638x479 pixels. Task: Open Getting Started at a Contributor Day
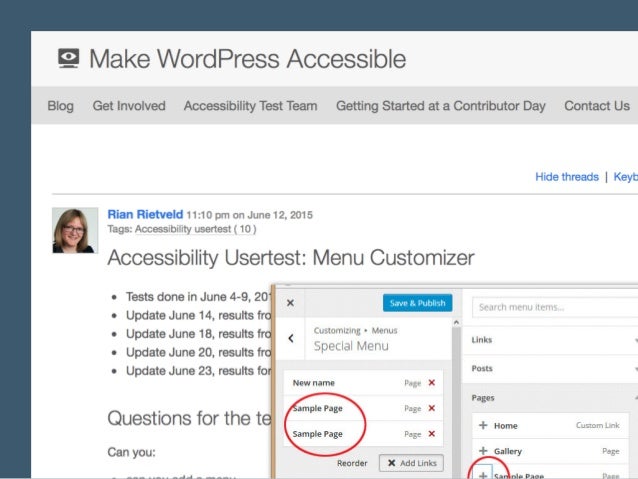coord(441,106)
